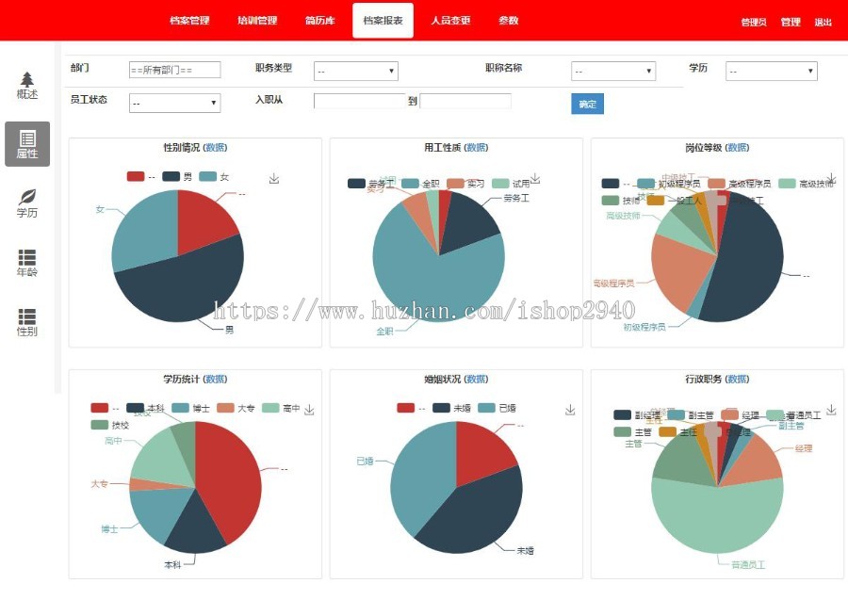Image resolution: width=848 pixels, height=616 pixels.
Task: Click dark -- legend swatch in 岗位等级
Action: 611,184
